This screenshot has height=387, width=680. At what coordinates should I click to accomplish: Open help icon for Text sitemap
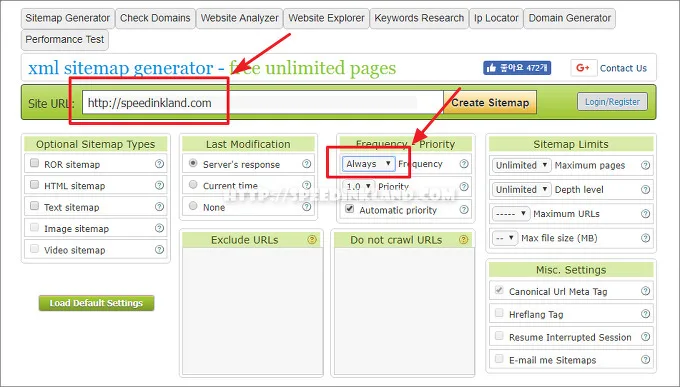[x=159, y=207]
